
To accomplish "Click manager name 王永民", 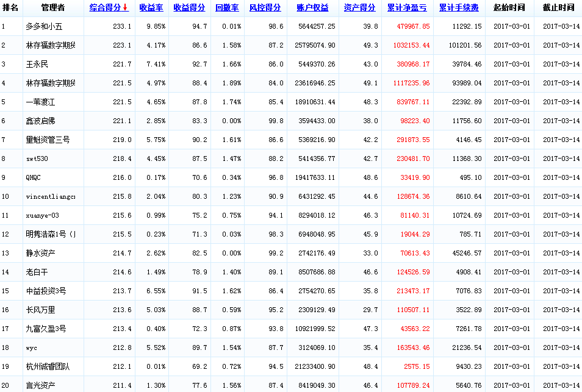I will [x=37, y=64].
